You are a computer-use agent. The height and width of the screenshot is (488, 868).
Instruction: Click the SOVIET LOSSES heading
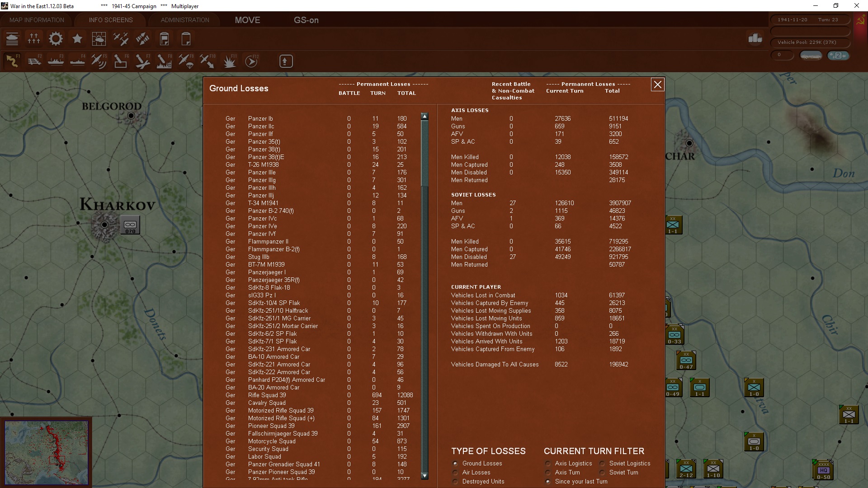tap(473, 195)
